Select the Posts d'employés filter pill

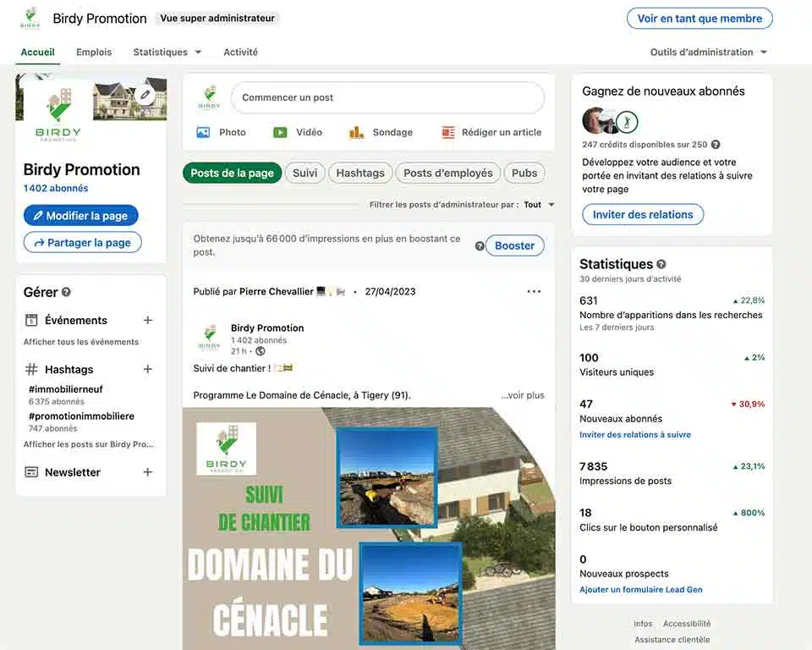[447, 173]
